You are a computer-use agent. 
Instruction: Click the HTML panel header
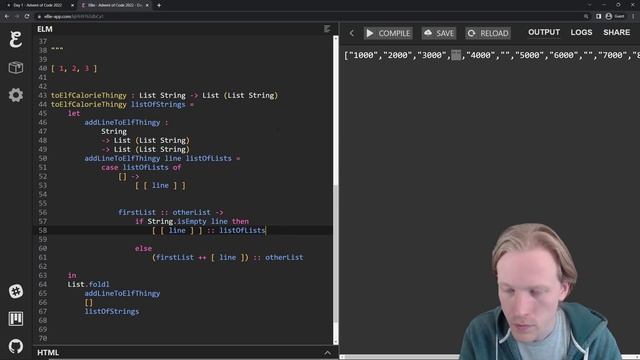pos(183,353)
